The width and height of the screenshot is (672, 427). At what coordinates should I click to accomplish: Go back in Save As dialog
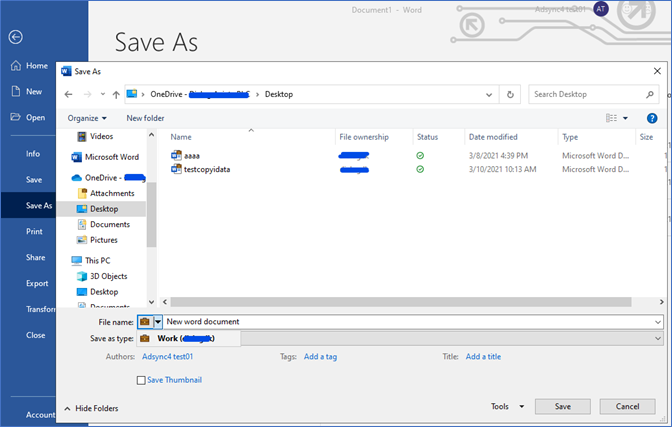69,94
